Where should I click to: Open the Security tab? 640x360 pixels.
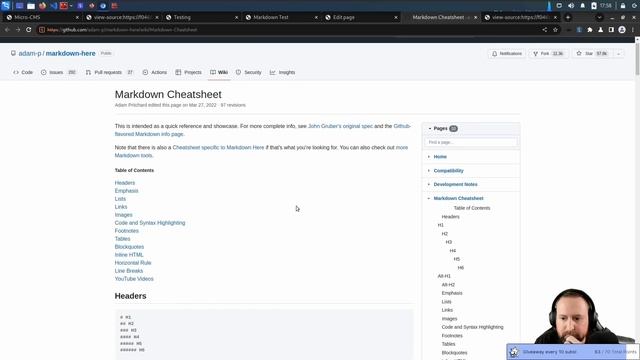click(x=249, y=72)
